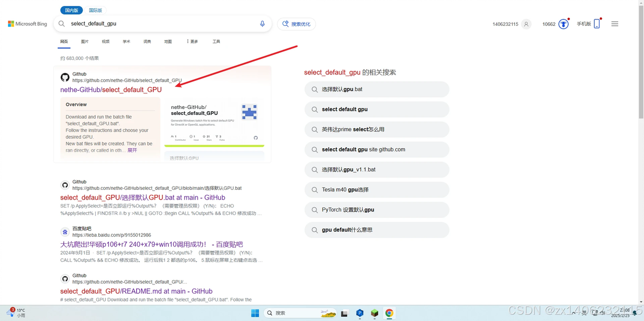Image resolution: width=644 pixels, height=321 pixels.
Task: Switch to the 国际版 tab
Action: (x=96, y=10)
